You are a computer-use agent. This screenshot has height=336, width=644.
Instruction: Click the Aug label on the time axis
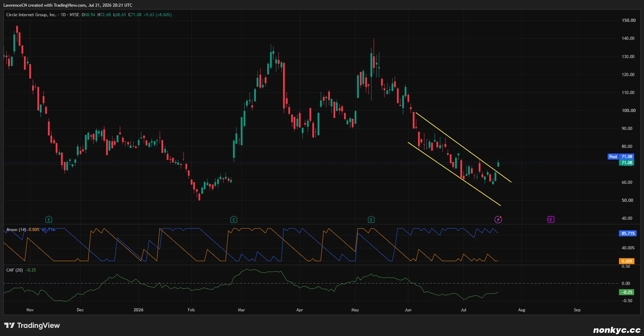(522, 310)
